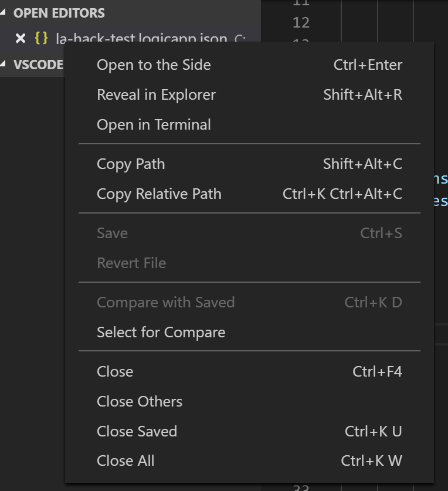This screenshot has width=448, height=491.
Task: Select "Open in Terminal"
Action: 154,124
